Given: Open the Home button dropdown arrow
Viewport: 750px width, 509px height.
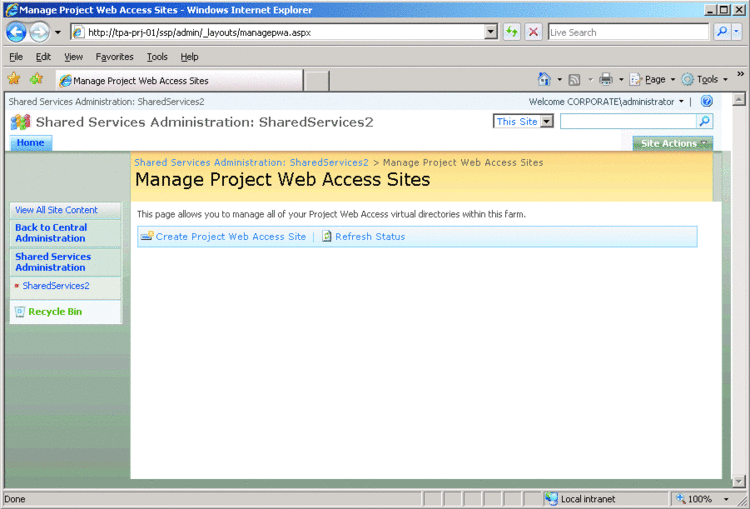Looking at the screenshot, I should [x=559, y=79].
